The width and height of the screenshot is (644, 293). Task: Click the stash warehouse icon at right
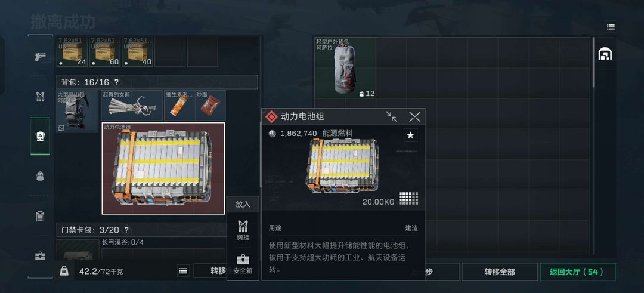coord(605,54)
